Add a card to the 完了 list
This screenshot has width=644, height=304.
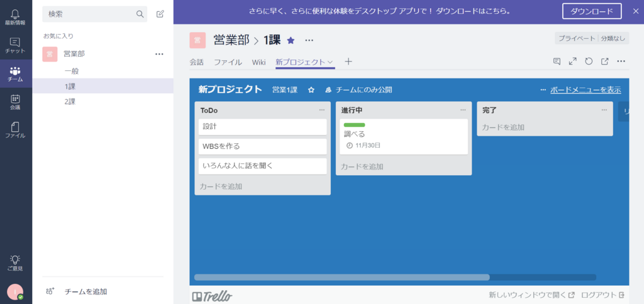click(503, 128)
